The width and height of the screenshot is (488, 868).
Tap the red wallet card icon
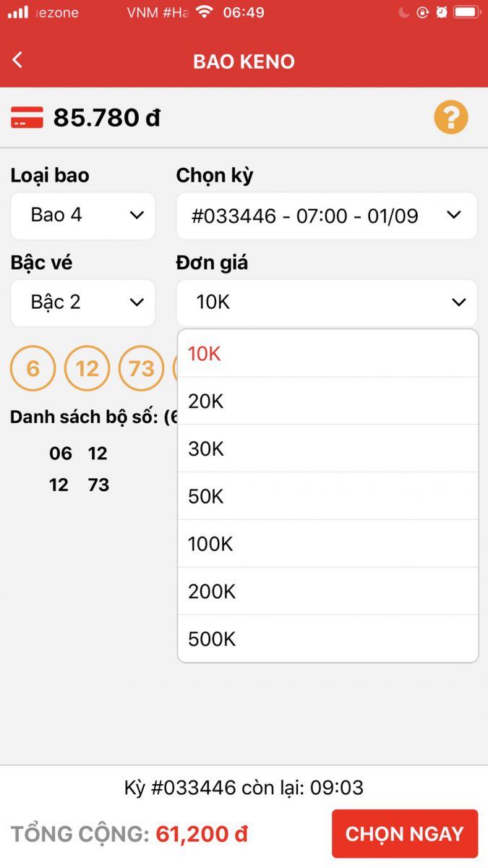(27, 117)
